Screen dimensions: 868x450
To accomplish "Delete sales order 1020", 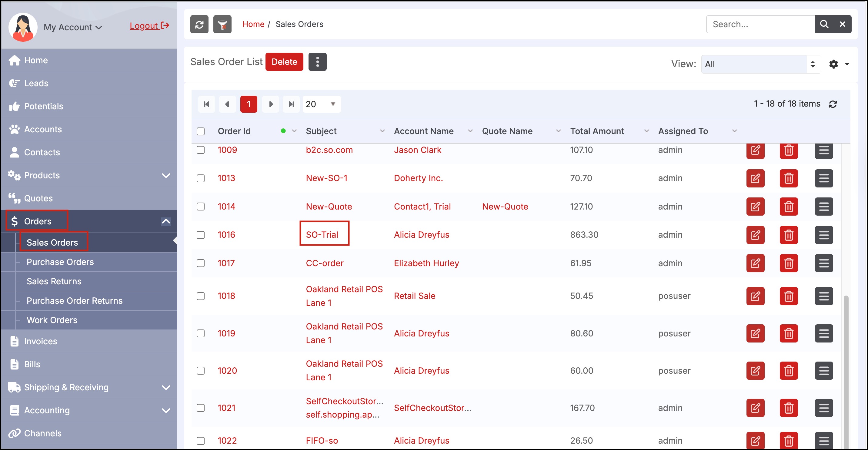I will click(x=789, y=371).
